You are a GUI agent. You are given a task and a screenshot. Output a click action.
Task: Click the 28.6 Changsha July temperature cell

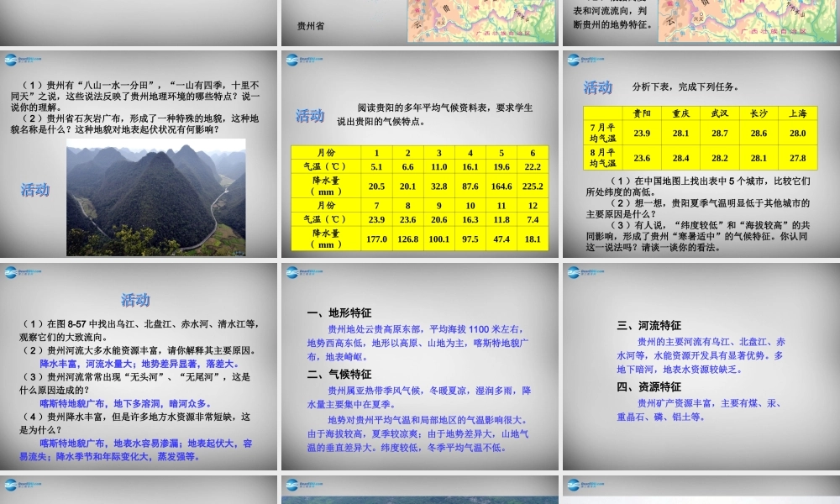click(x=759, y=133)
